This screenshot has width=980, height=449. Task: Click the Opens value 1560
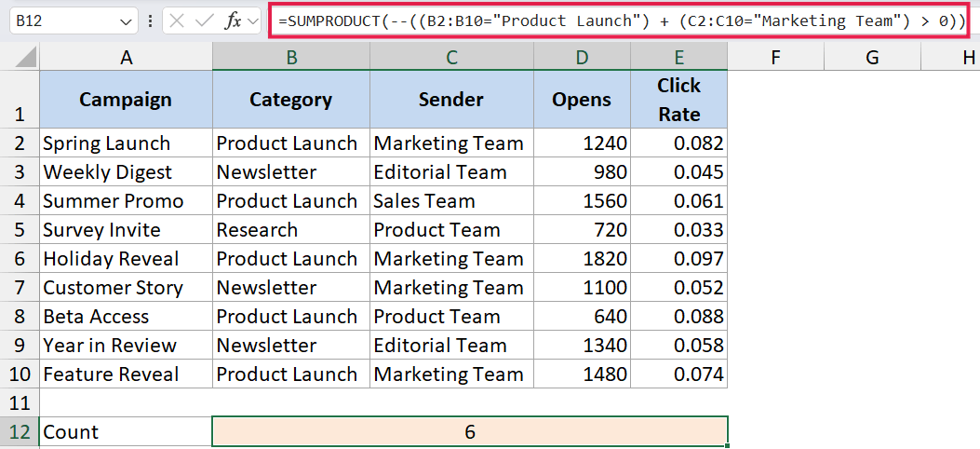(x=583, y=200)
